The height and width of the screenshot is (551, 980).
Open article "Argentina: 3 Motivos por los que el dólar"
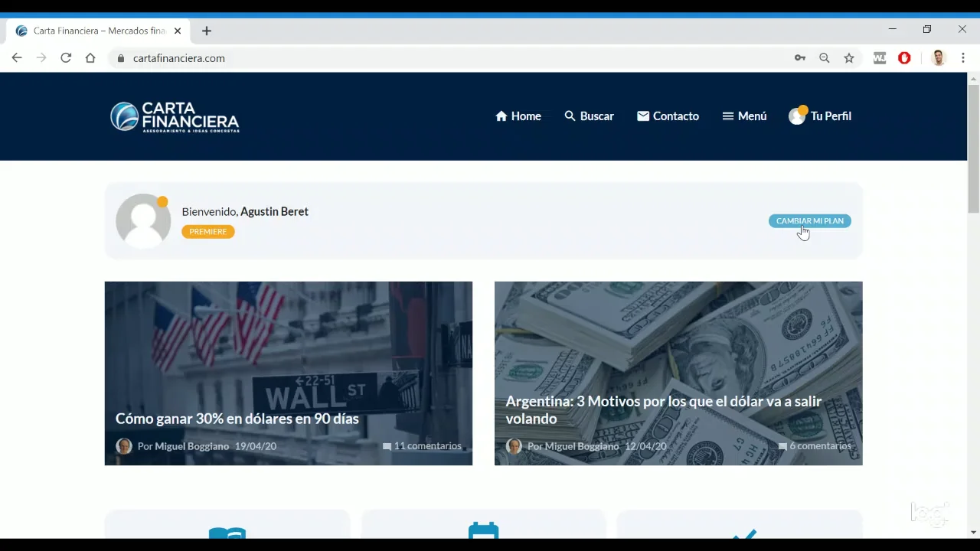663,410
